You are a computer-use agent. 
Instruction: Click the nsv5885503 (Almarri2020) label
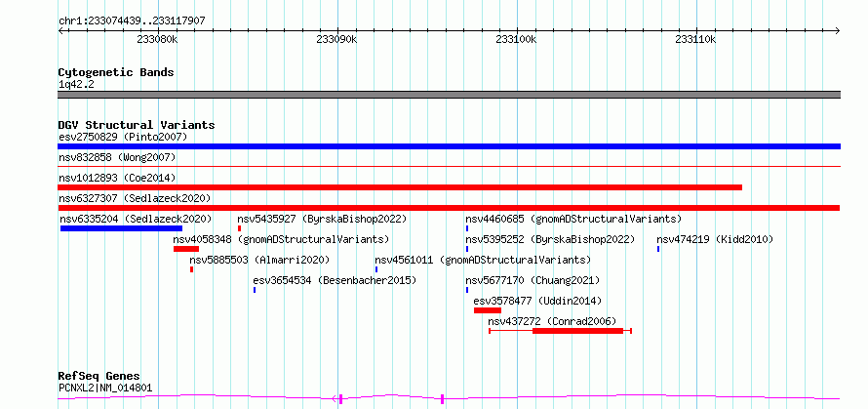click(259, 260)
